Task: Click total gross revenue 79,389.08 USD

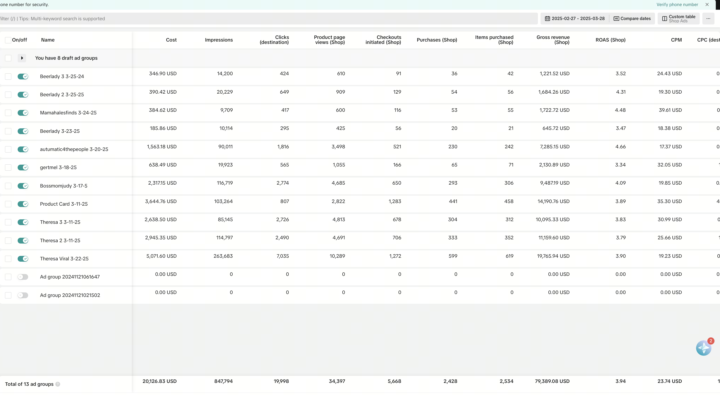Action: tap(551, 381)
